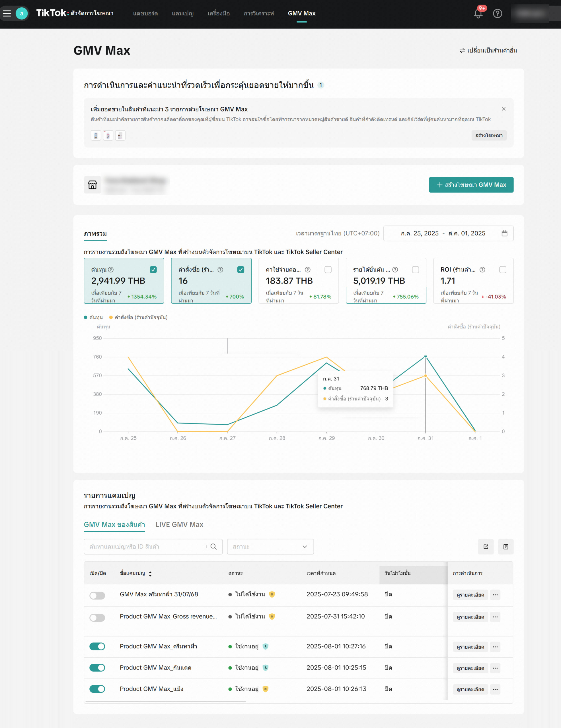The width and height of the screenshot is (561, 728).
Task: Uncheck the ต้นทุน metric checkbox
Action: click(x=153, y=270)
